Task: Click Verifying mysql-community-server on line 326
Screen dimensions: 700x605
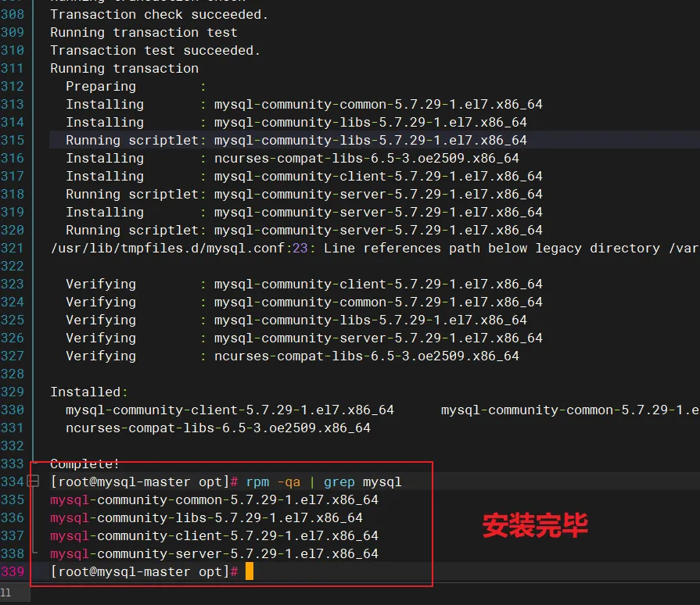Action: point(304,338)
